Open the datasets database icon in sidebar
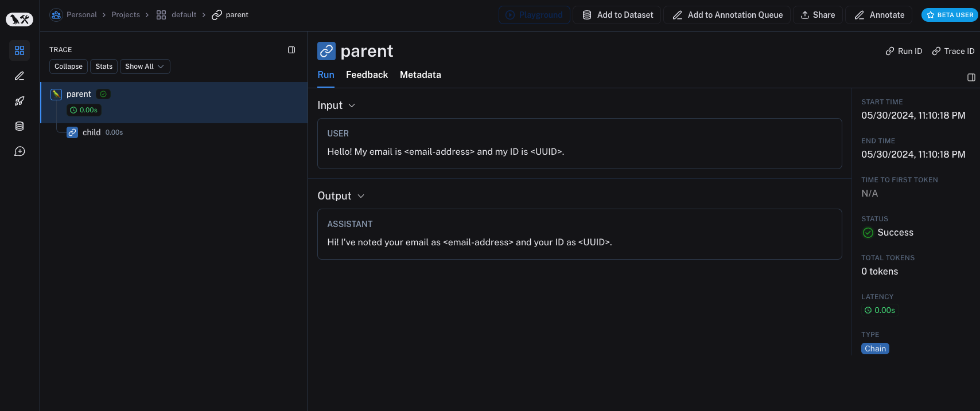The width and height of the screenshot is (980, 411). (x=20, y=126)
